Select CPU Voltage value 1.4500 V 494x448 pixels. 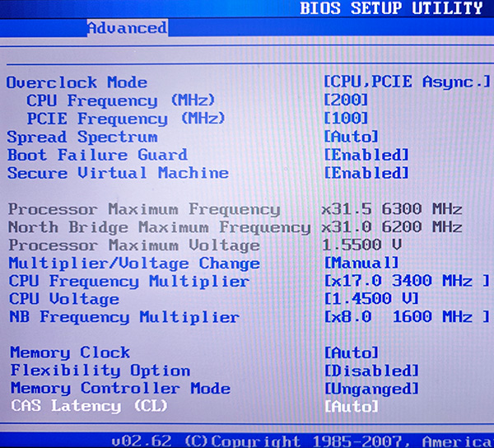click(x=371, y=299)
